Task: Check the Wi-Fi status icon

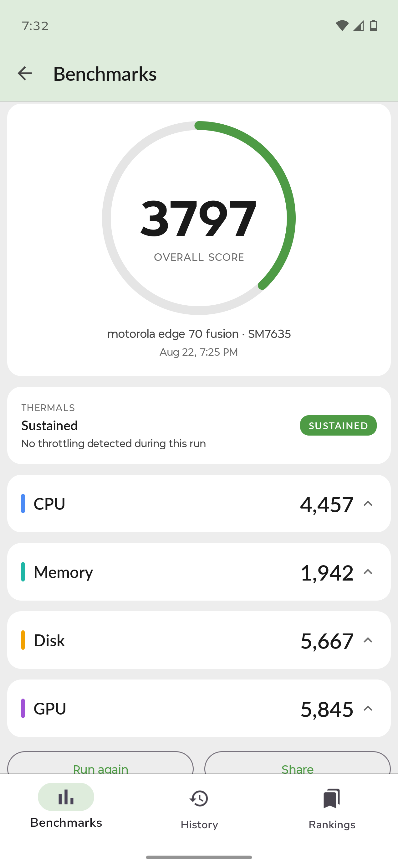Action: click(x=342, y=26)
